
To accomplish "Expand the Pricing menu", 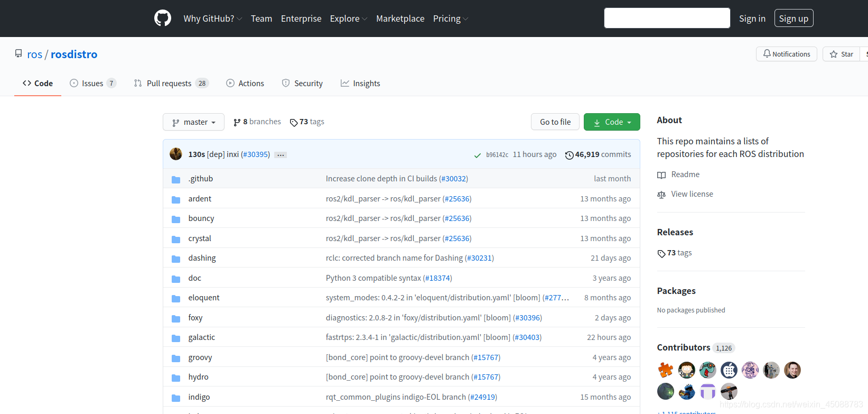I will pos(451,19).
